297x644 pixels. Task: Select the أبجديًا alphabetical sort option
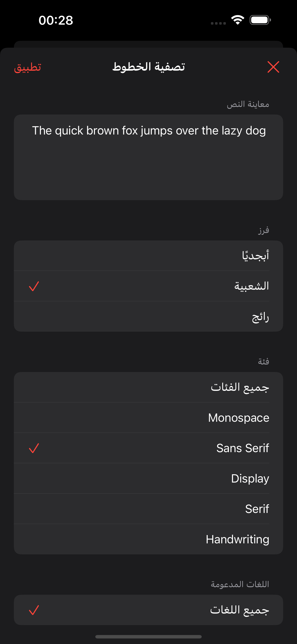tap(148, 255)
